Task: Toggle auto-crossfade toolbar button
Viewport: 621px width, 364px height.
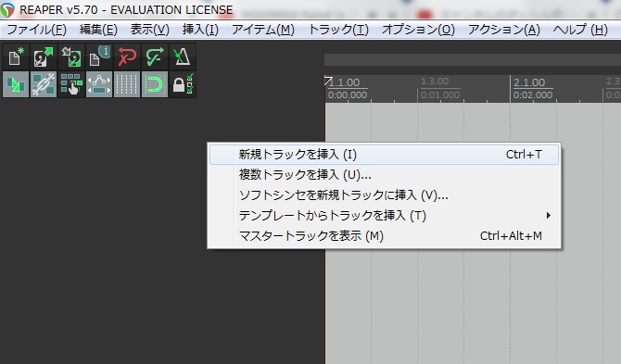Action: point(16,84)
